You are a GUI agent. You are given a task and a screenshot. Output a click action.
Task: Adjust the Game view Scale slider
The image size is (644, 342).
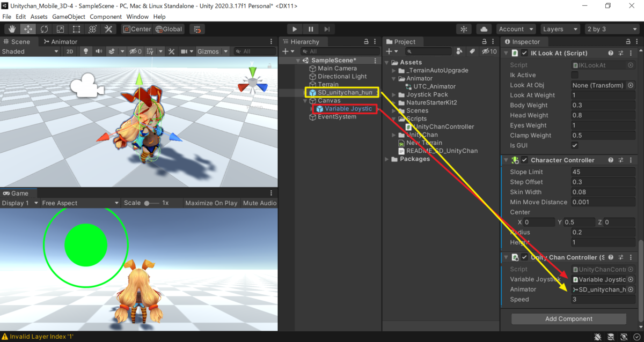point(152,203)
